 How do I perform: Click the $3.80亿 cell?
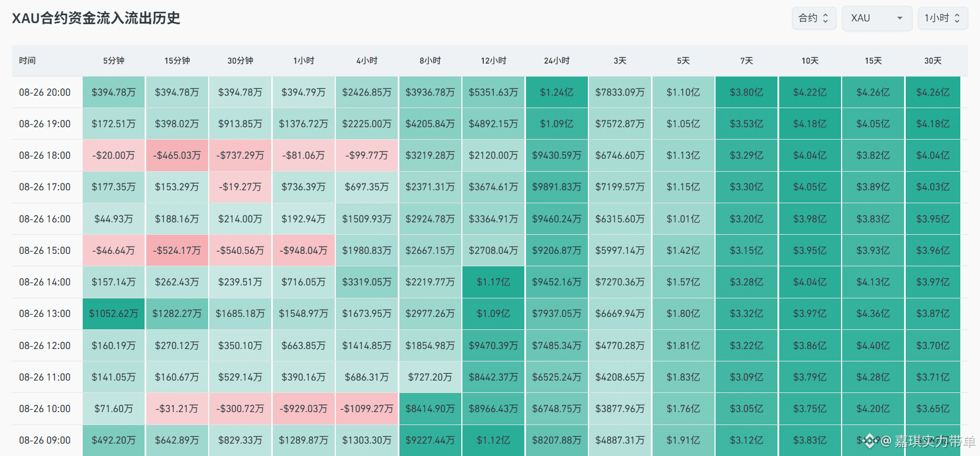pyautogui.click(x=747, y=92)
